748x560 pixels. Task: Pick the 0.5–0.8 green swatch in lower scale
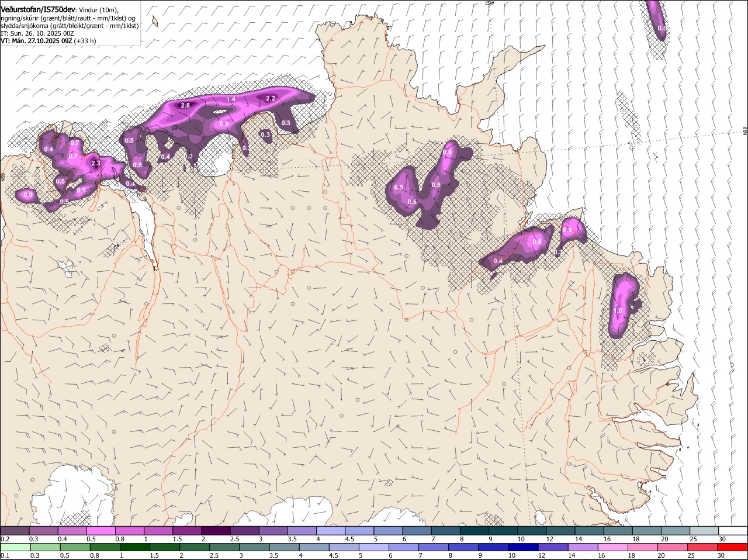click(x=75, y=547)
